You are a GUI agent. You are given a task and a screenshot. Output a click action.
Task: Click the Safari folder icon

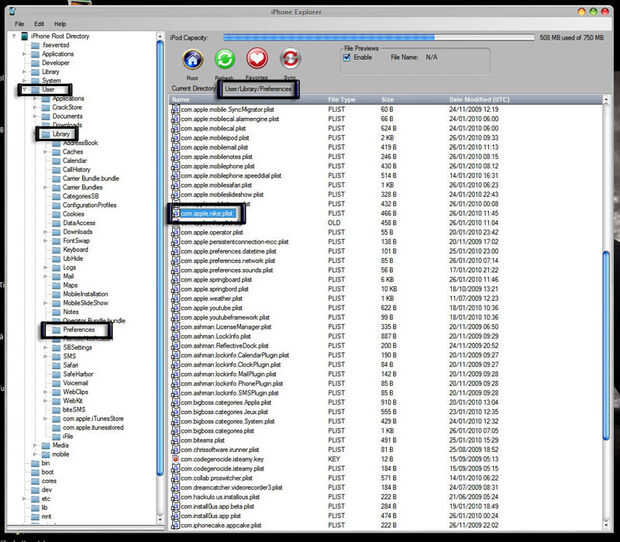[x=56, y=365]
